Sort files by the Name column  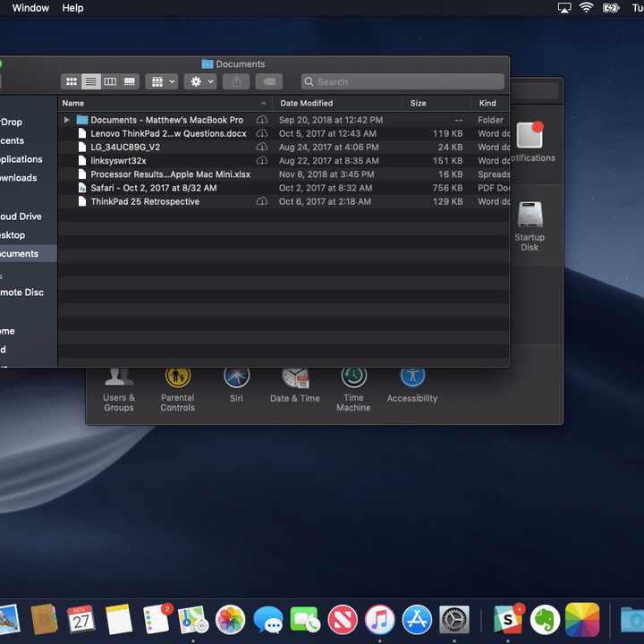coord(165,103)
